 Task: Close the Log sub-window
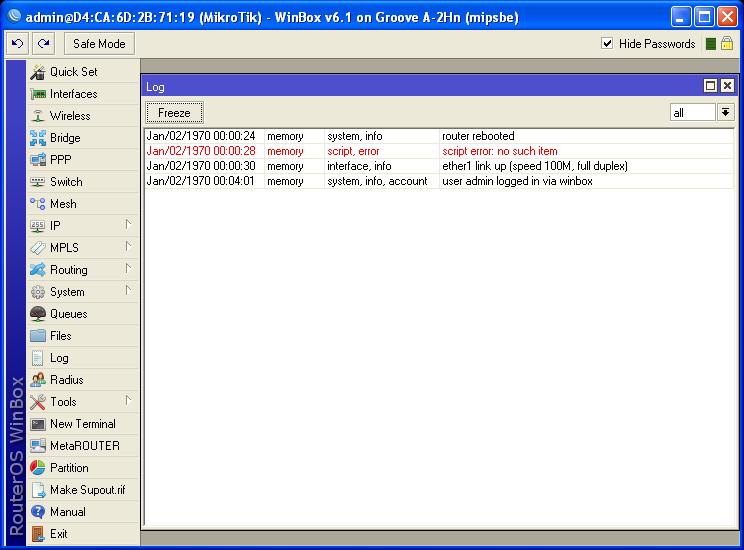(727, 86)
